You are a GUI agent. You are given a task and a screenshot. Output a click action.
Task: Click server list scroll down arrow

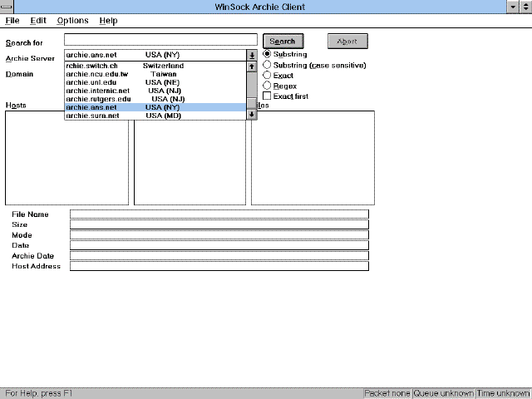(252, 115)
